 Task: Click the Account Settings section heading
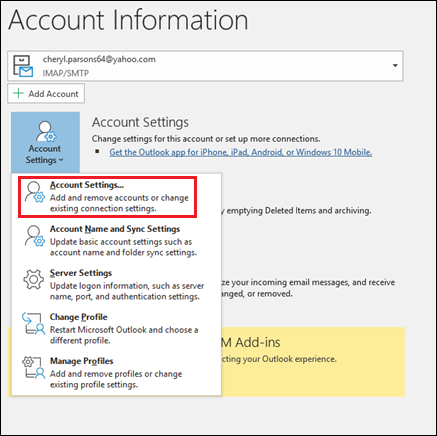click(140, 122)
